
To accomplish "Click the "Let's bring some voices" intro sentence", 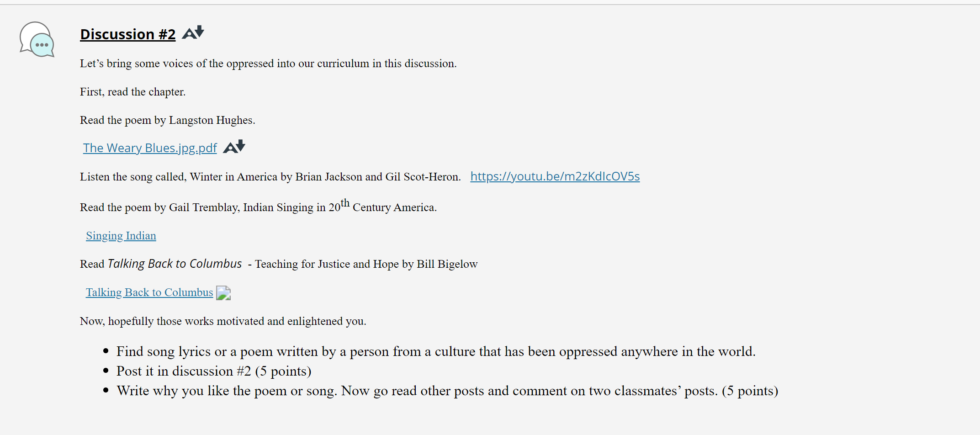I will [x=268, y=64].
